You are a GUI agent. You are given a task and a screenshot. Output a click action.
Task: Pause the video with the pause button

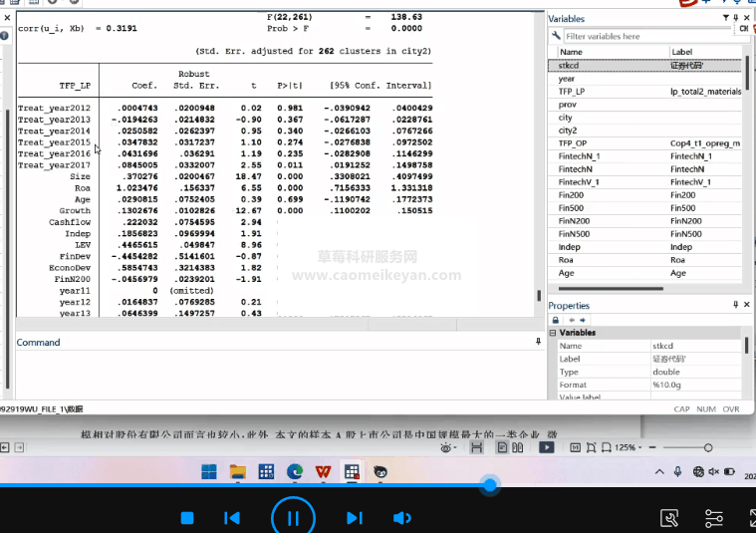tap(293, 517)
